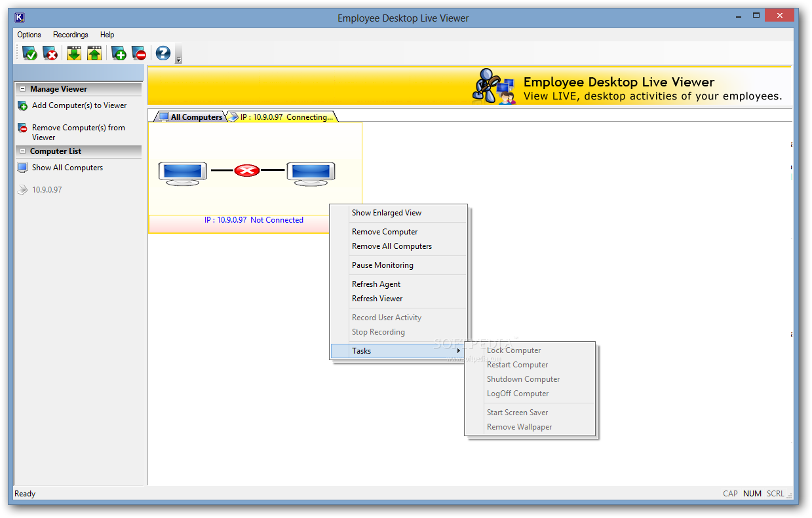
Task: Click the right monitor image in the connection thumbnail
Action: pyautogui.click(x=311, y=173)
